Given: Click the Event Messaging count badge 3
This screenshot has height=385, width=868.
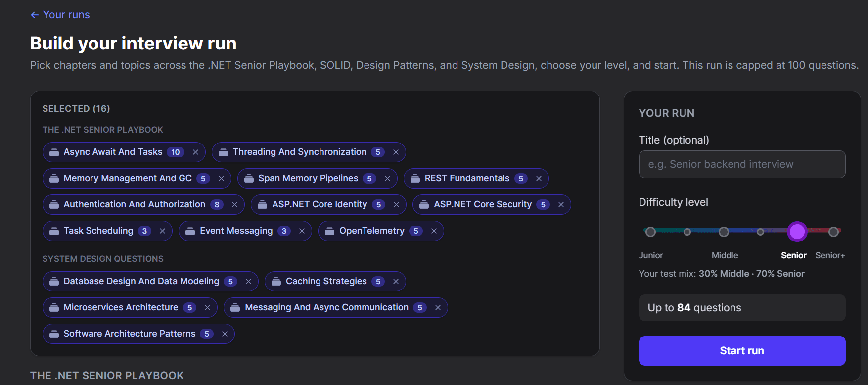Looking at the screenshot, I should pyautogui.click(x=284, y=231).
